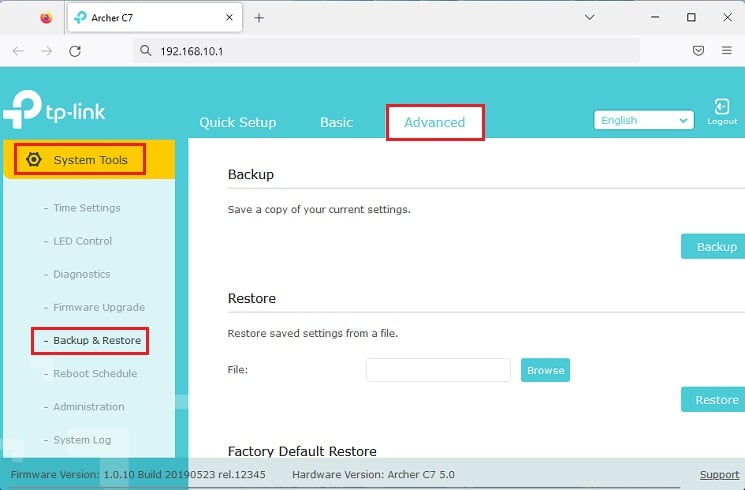Open Firmware Upgrade page

99,307
